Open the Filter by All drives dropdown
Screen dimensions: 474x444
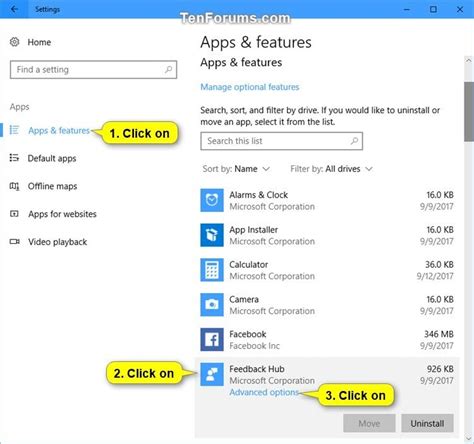click(x=331, y=169)
